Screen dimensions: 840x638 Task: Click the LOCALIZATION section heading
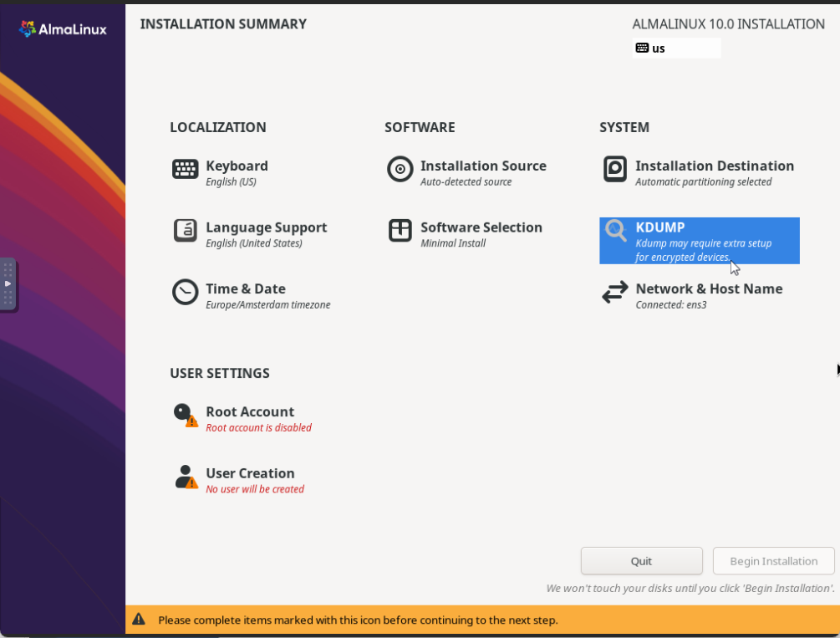click(x=218, y=127)
